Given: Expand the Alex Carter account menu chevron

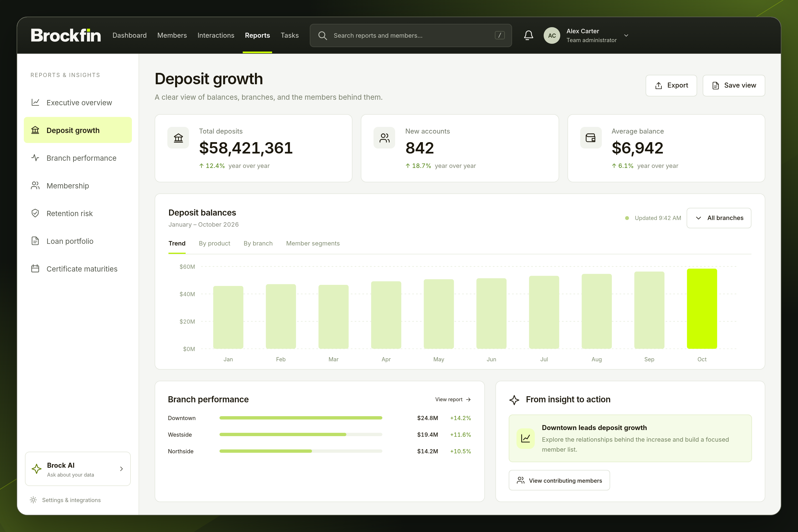Looking at the screenshot, I should pos(626,35).
